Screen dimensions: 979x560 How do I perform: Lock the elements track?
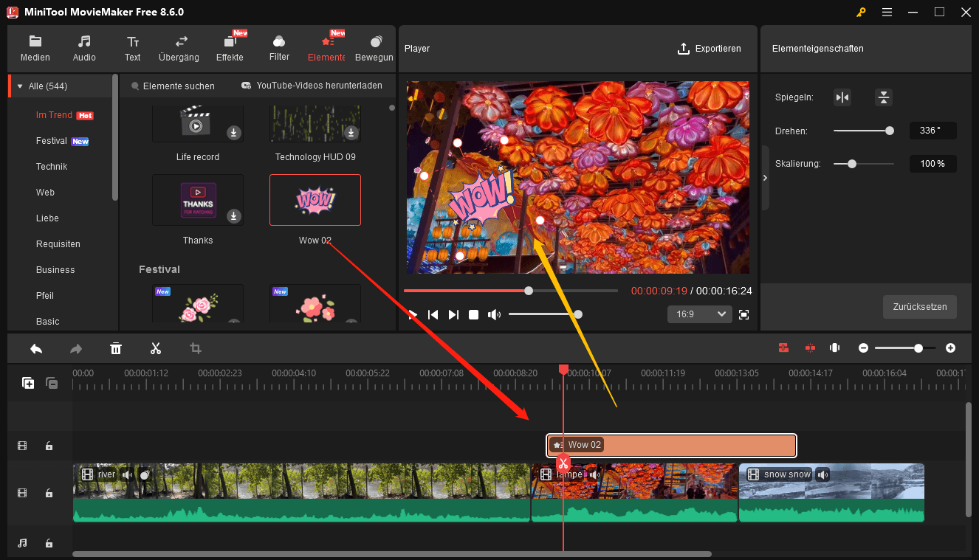pyautogui.click(x=49, y=446)
